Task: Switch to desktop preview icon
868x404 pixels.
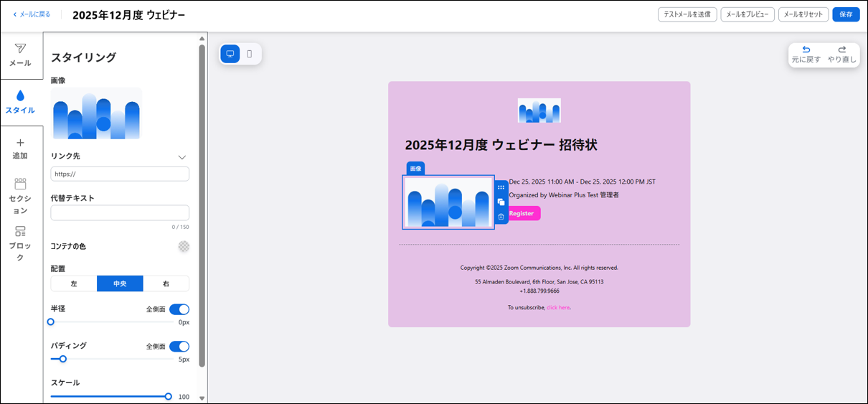Action: pos(230,54)
